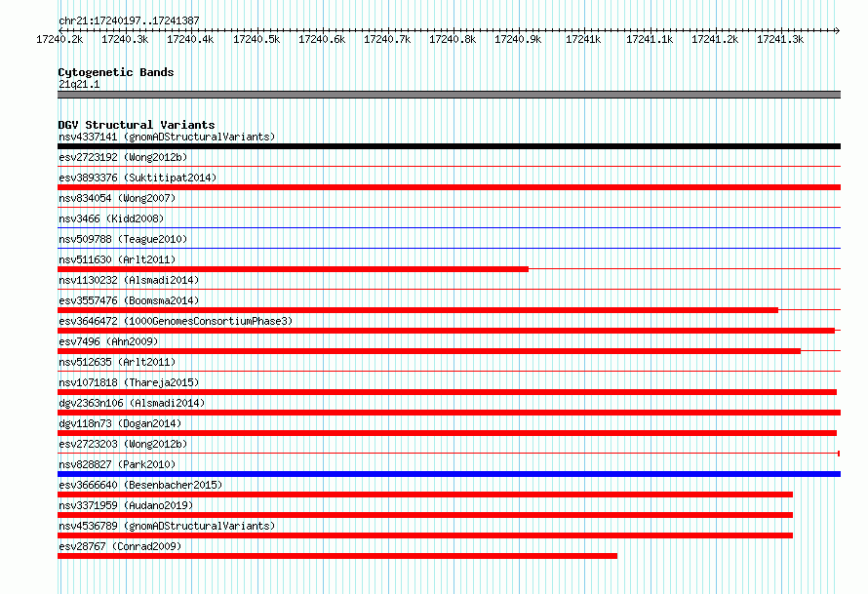Open the esv3666640 (Besenbacher2015) label

click(140, 485)
